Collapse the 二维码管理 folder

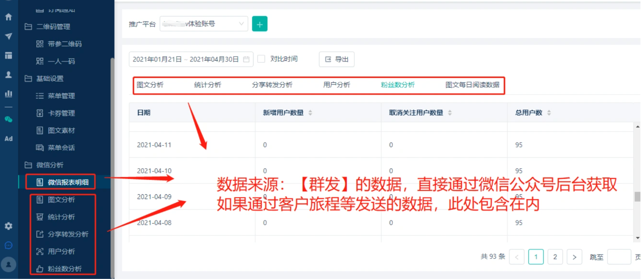point(47,26)
